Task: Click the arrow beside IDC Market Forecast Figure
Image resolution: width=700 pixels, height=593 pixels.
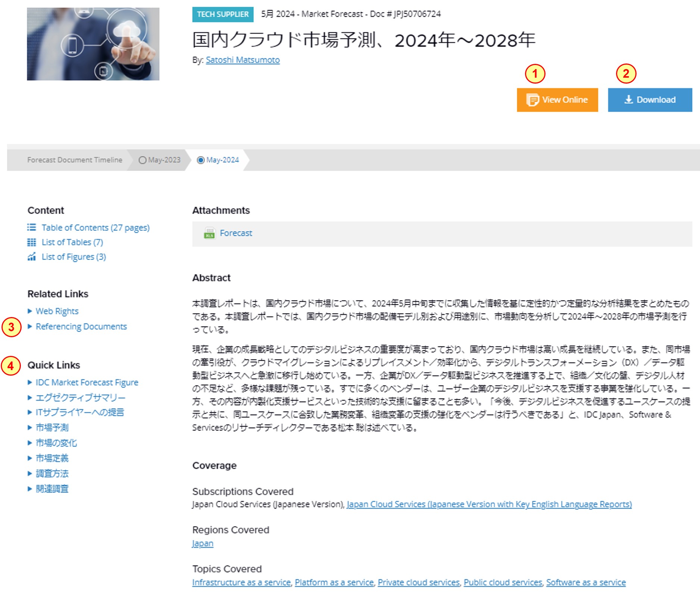Action: [x=30, y=382]
